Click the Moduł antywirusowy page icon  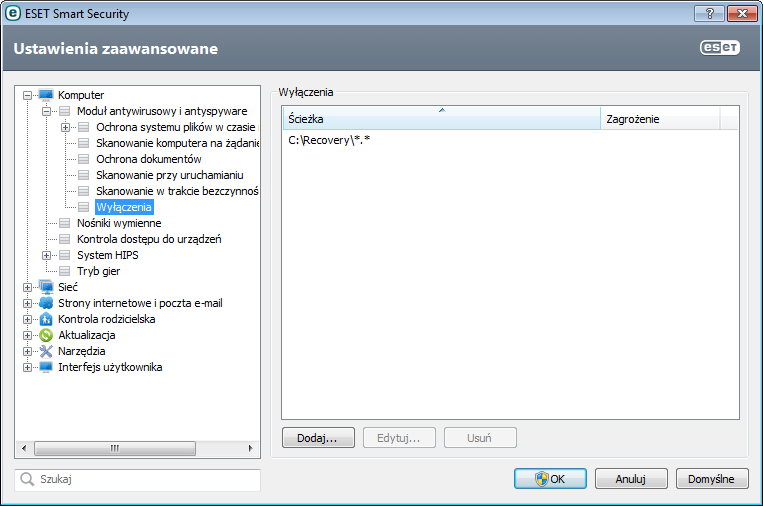tap(64, 111)
